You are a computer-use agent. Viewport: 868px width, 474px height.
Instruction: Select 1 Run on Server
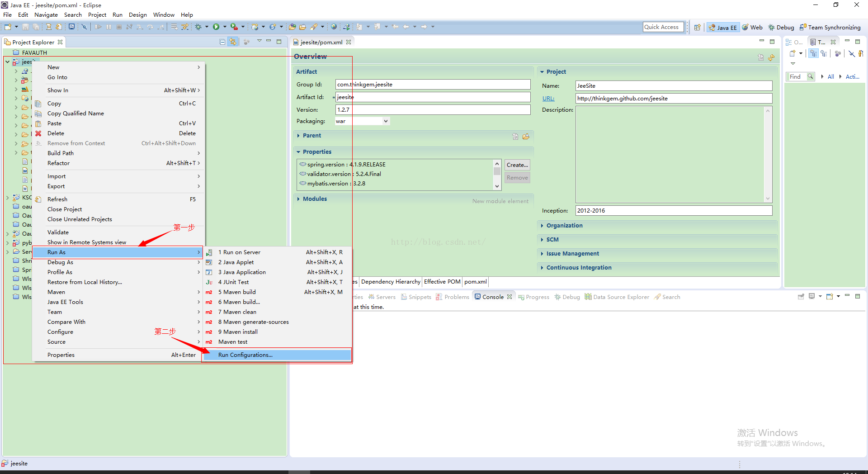coord(277,252)
